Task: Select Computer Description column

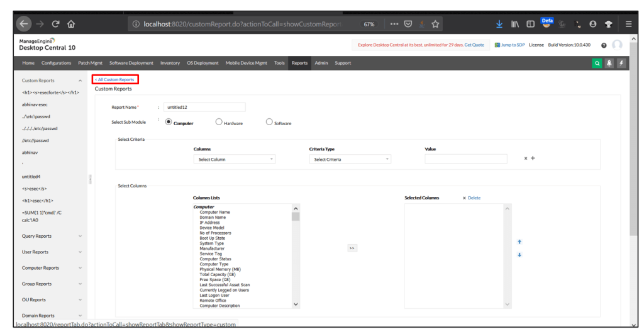Action: pos(219,306)
